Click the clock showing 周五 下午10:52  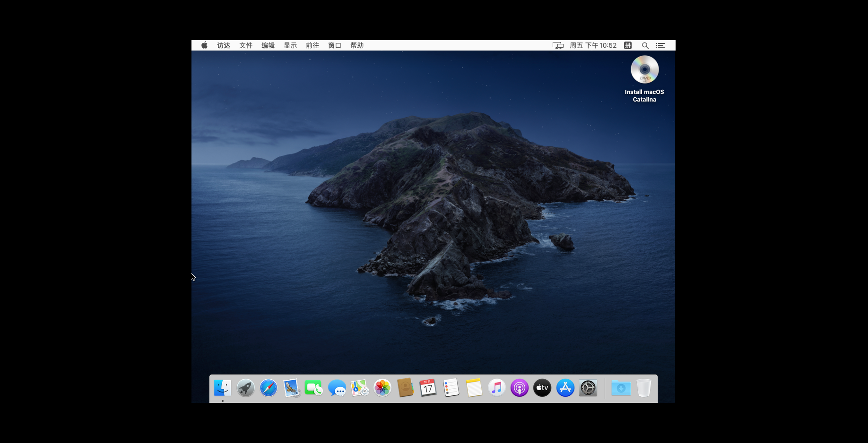tap(593, 45)
